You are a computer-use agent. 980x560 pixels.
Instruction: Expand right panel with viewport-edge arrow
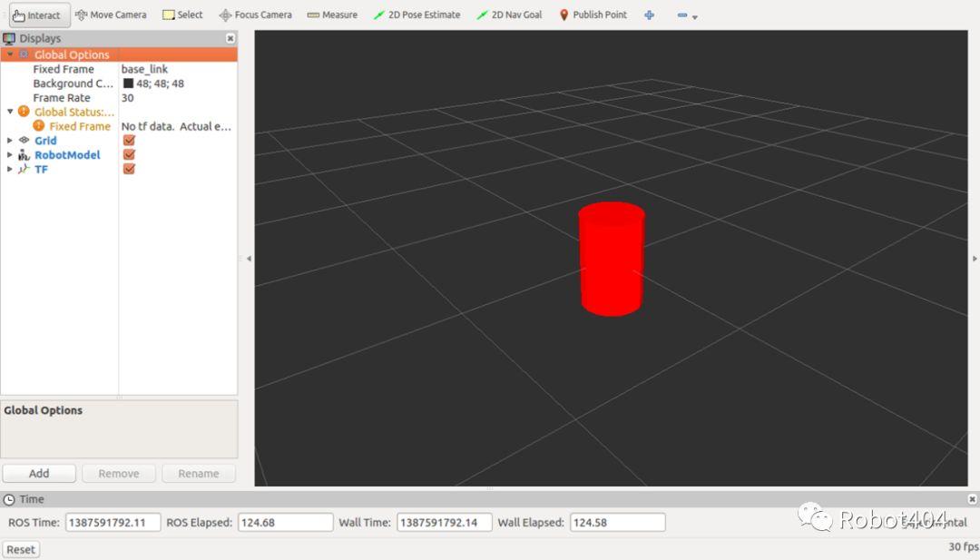pos(975,258)
